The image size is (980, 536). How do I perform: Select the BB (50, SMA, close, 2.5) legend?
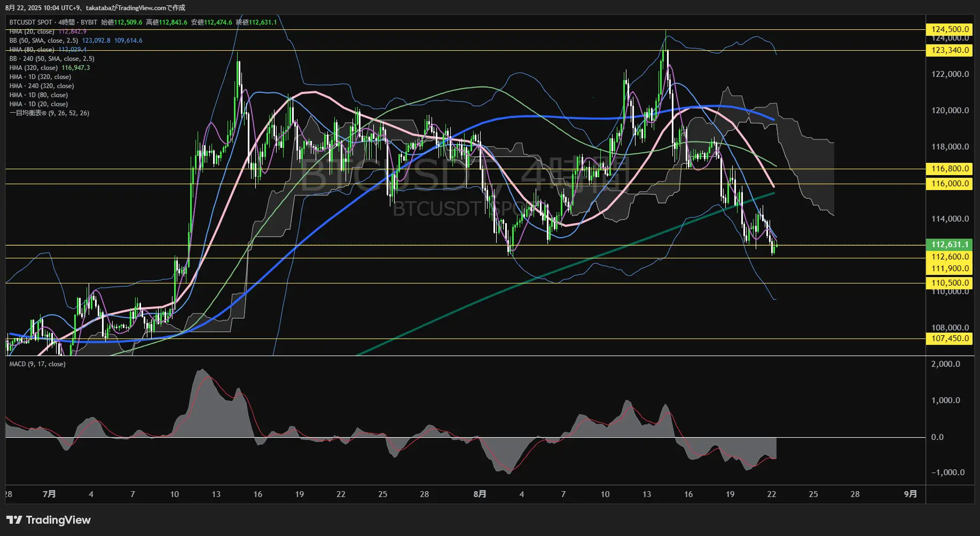[x=44, y=41]
